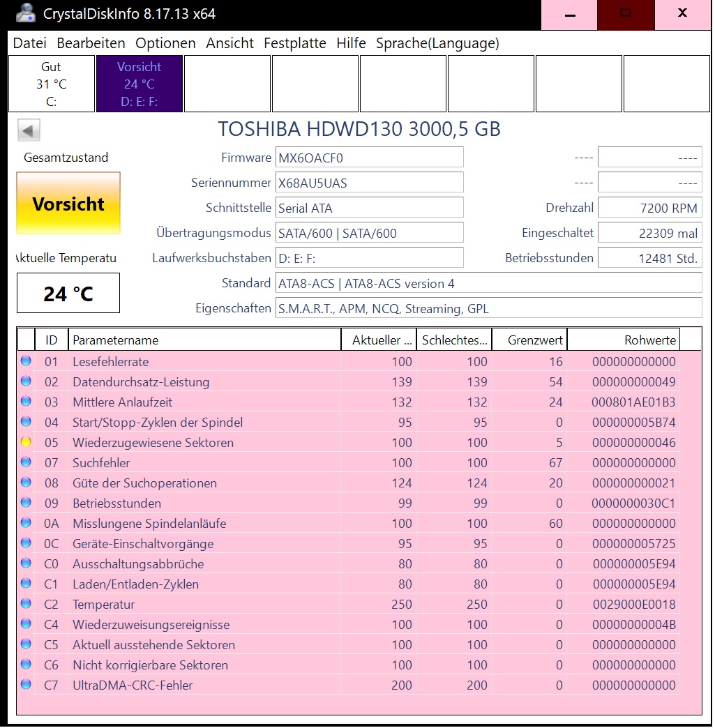
Task: Click raw value 0029000E0018
Action: coord(633,604)
